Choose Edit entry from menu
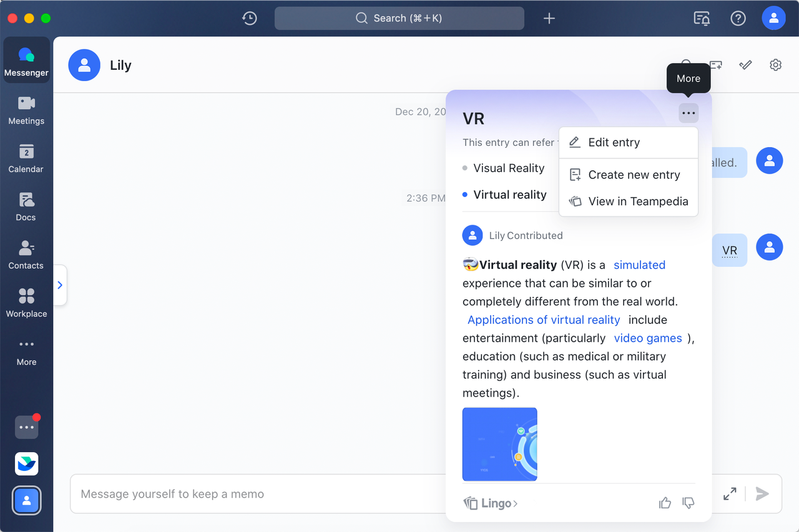The width and height of the screenshot is (799, 532). pos(614,143)
